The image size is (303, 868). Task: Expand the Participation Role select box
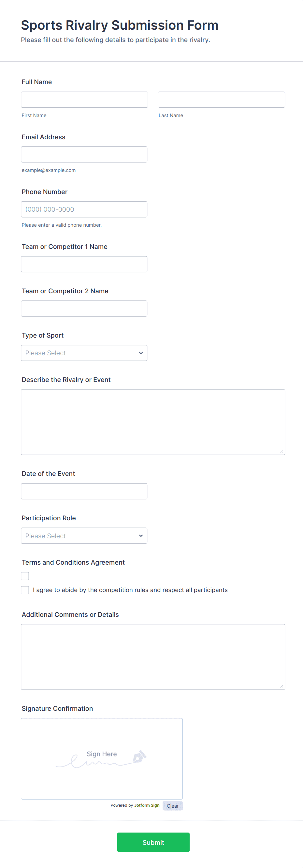pyautogui.click(x=84, y=536)
